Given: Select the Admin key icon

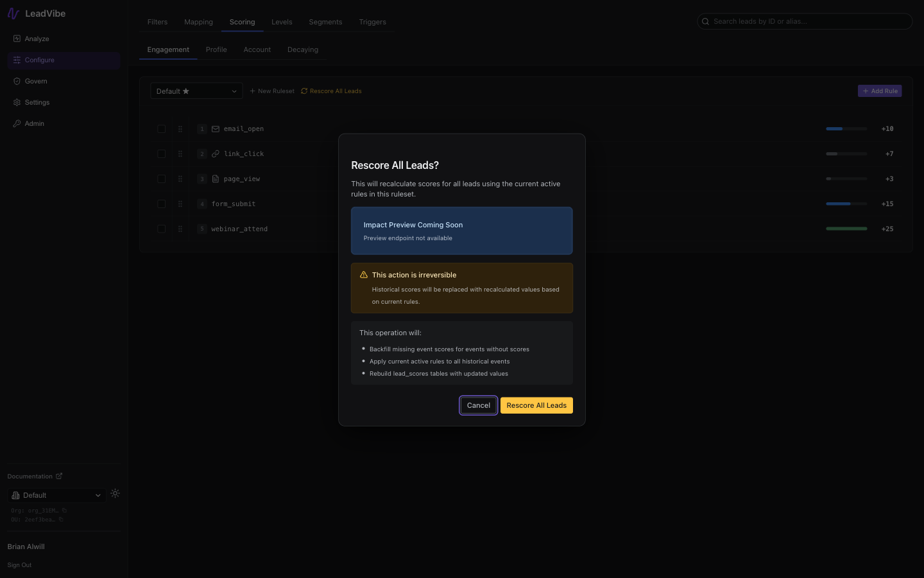Looking at the screenshot, I should (x=17, y=123).
